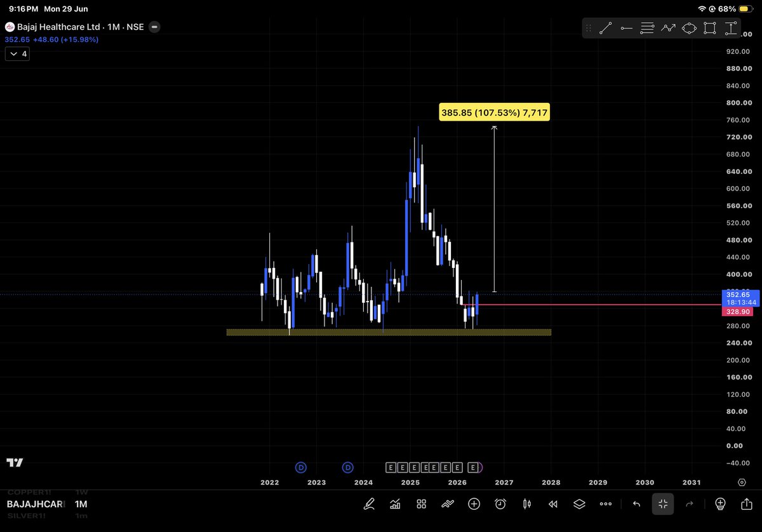Image resolution: width=762 pixels, height=532 pixels.
Task: Open the BAJAJHCARE watchlist symbol picker
Action: [36, 505]
